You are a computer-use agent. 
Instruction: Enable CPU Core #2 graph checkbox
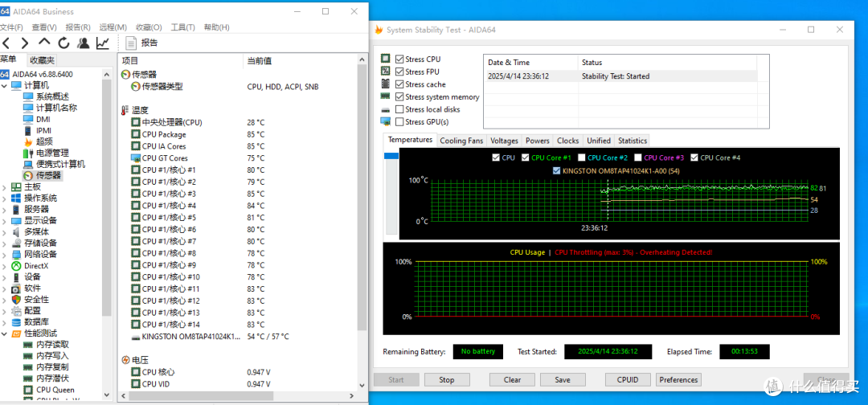[x=582, y=157]
